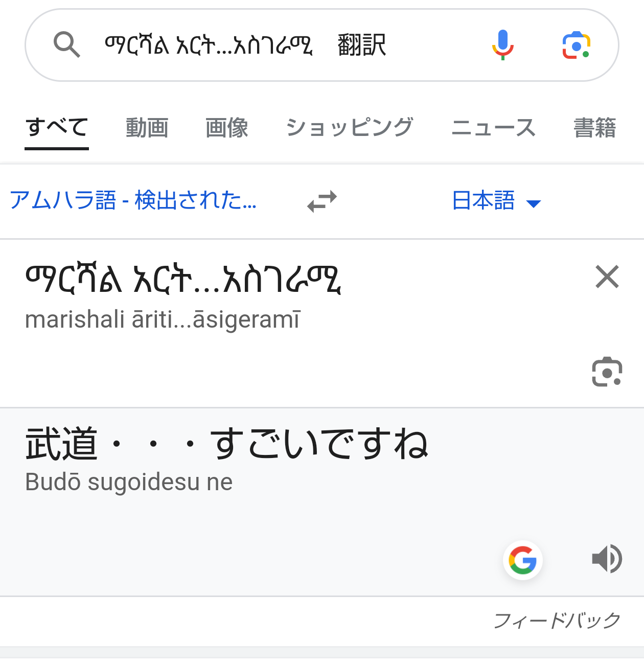Click the フィードバック link
644x664 pixels.
point(557,621)
